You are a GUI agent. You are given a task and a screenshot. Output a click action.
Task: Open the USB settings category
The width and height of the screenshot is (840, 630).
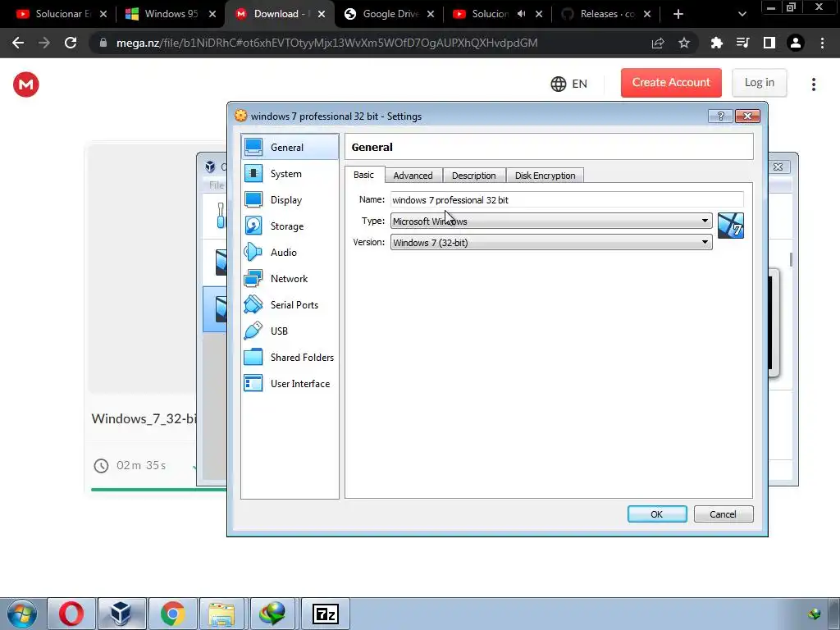coord(290,331)
